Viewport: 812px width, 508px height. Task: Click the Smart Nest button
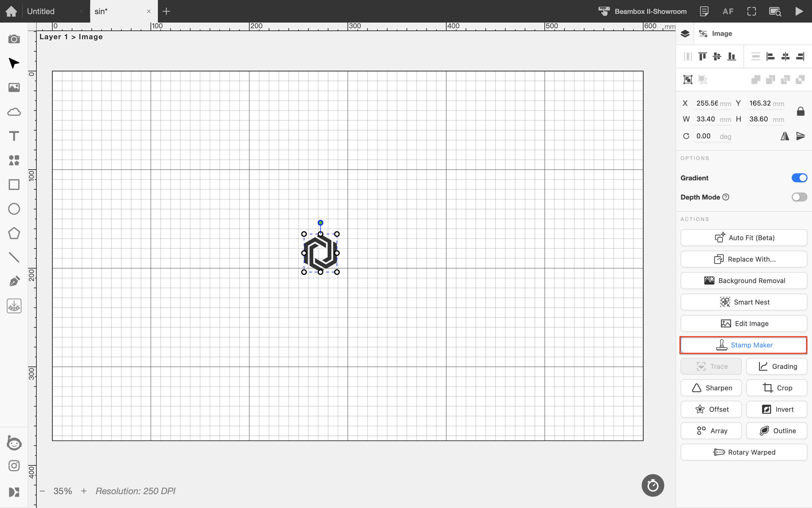point(743,302)
